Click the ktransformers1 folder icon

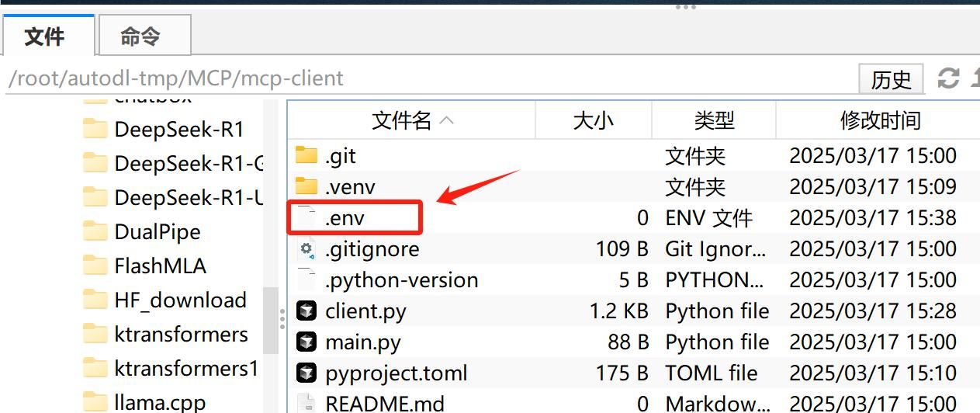[x=95, y=368]
